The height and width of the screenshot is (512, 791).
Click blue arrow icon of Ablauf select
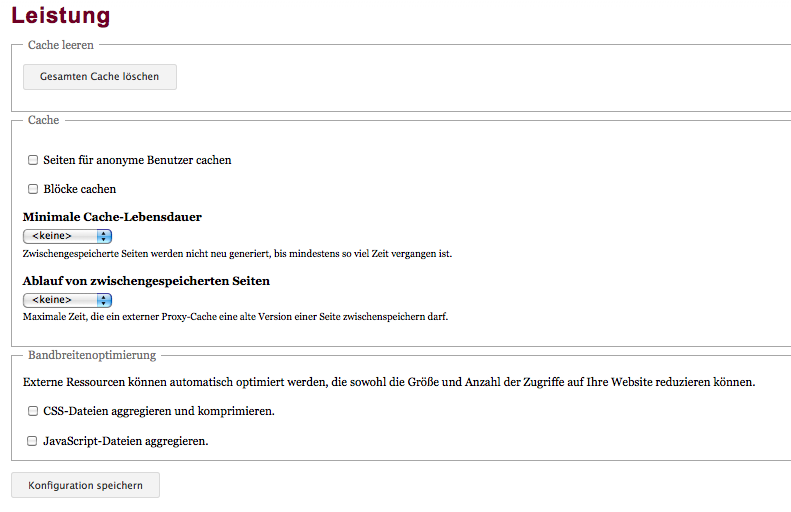[104, 300]
